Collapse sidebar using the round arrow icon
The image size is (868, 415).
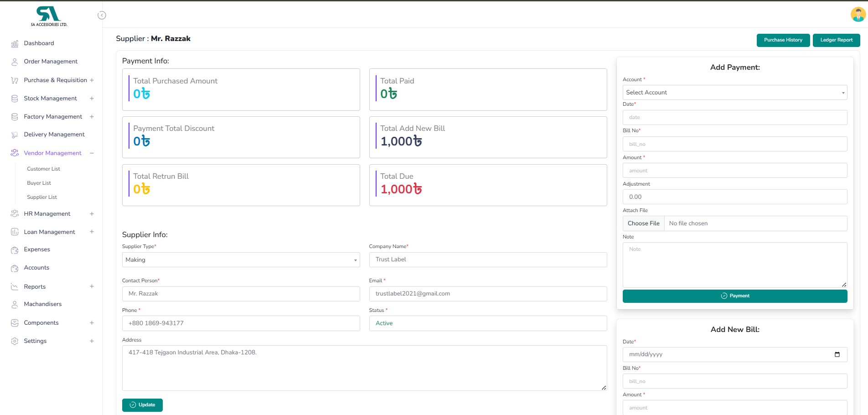pyautogui.click(x=102, y=16)
